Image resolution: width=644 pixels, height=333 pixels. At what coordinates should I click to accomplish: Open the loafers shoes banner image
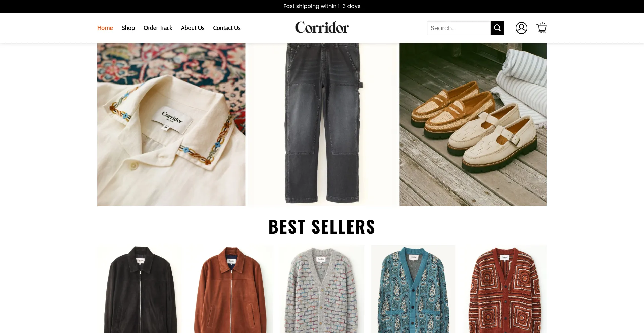[473, 124]
